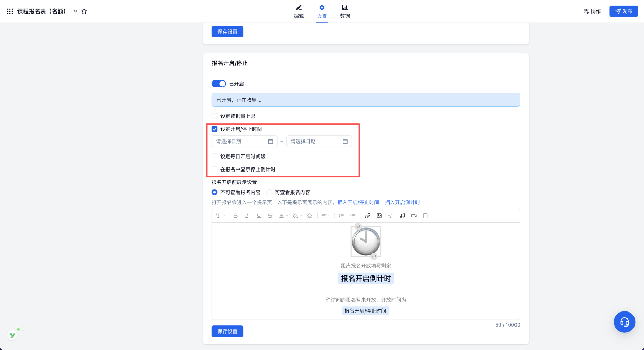Expand the text alignment dropdown
Viewport: 644px width, 350px height.
click(x=325, y=216)
